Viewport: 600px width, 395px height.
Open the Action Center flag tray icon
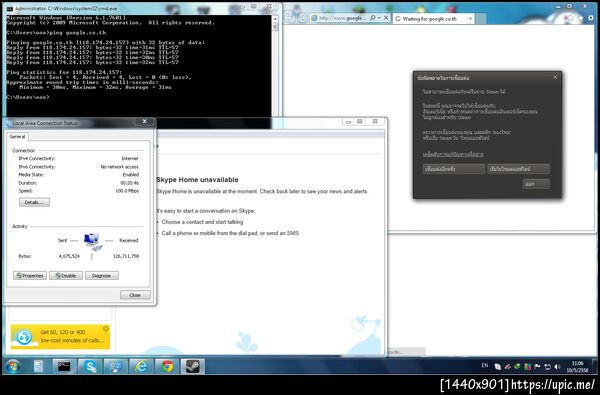[x=538, y=367]
